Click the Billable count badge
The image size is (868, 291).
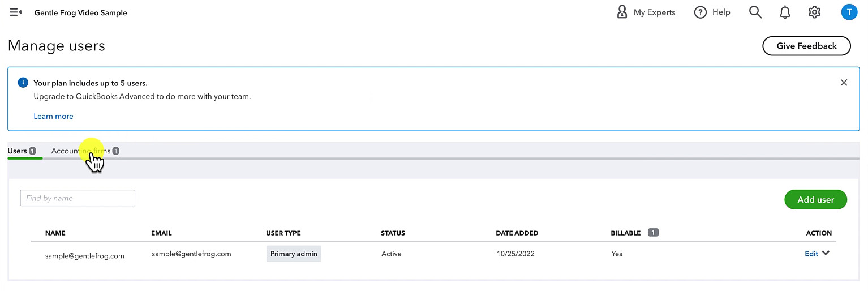pyautogui.click(x=653, y=233)
